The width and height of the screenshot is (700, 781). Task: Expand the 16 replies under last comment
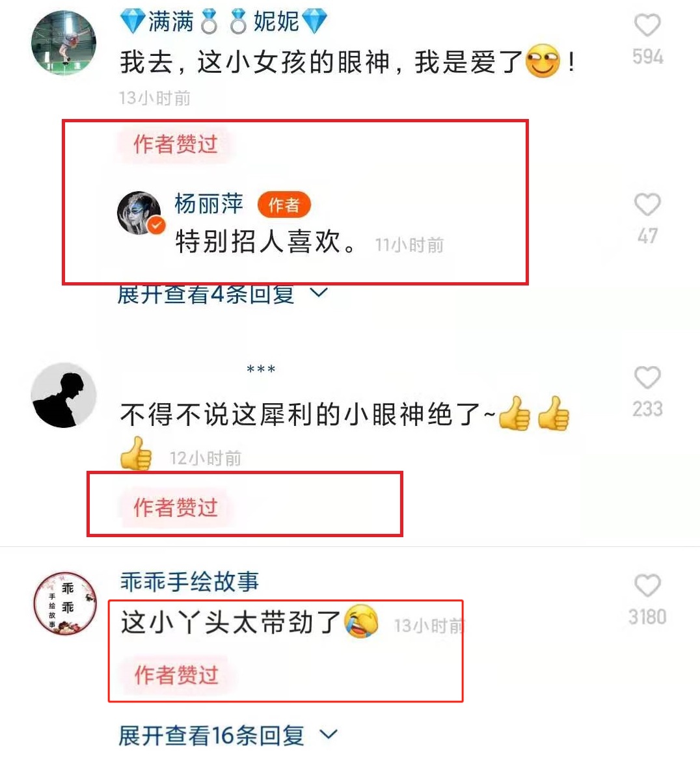(228, 735)
